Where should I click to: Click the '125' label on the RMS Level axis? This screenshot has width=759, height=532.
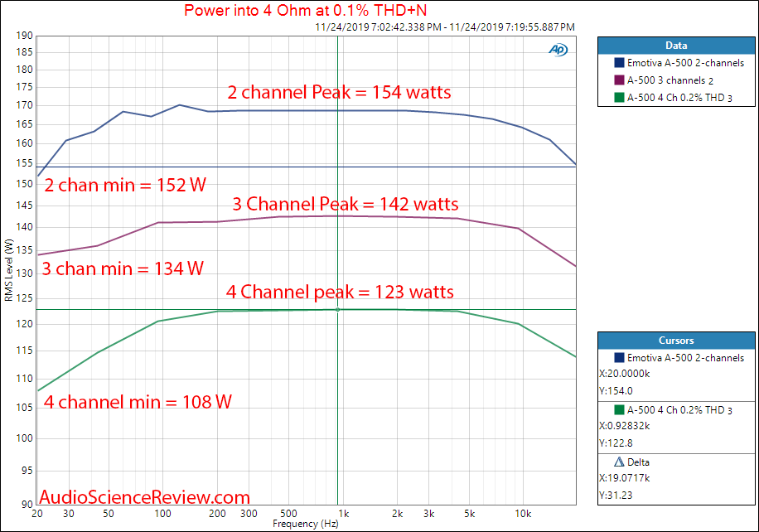(x=24, y=298)
